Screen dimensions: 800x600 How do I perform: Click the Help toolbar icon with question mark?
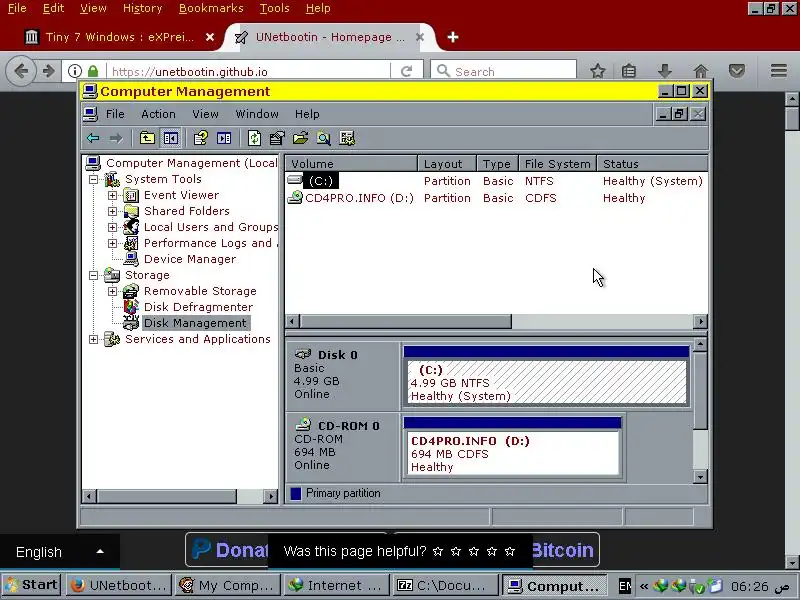pyautogui.click(x=201, y=138)
